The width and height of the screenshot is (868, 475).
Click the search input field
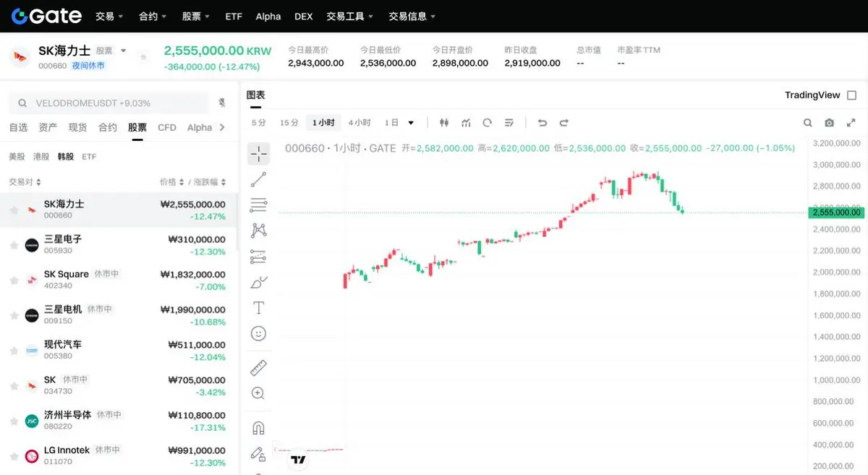point(110,103)
